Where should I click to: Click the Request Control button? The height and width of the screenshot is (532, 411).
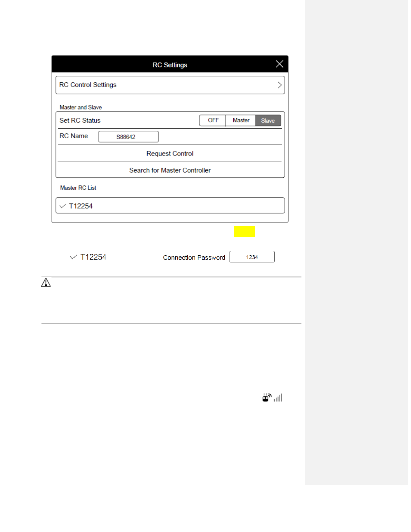tap(170, 153)
